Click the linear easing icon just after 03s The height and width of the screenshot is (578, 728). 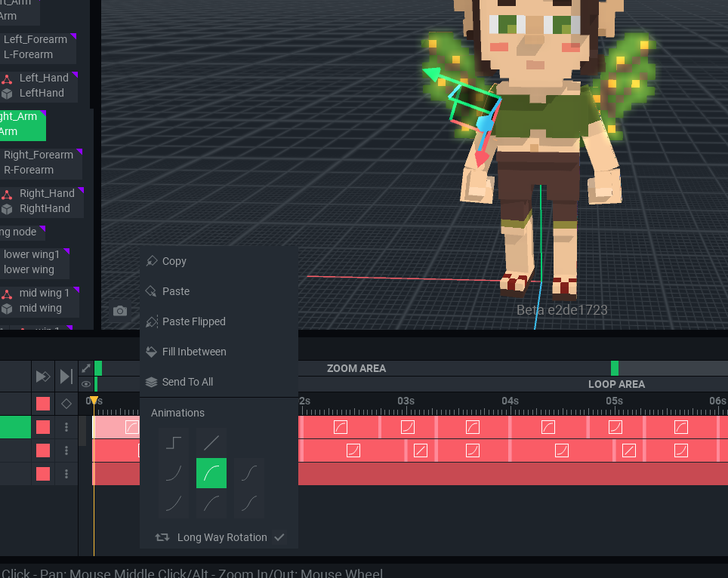pyautogui.click(x=421, y=450)
